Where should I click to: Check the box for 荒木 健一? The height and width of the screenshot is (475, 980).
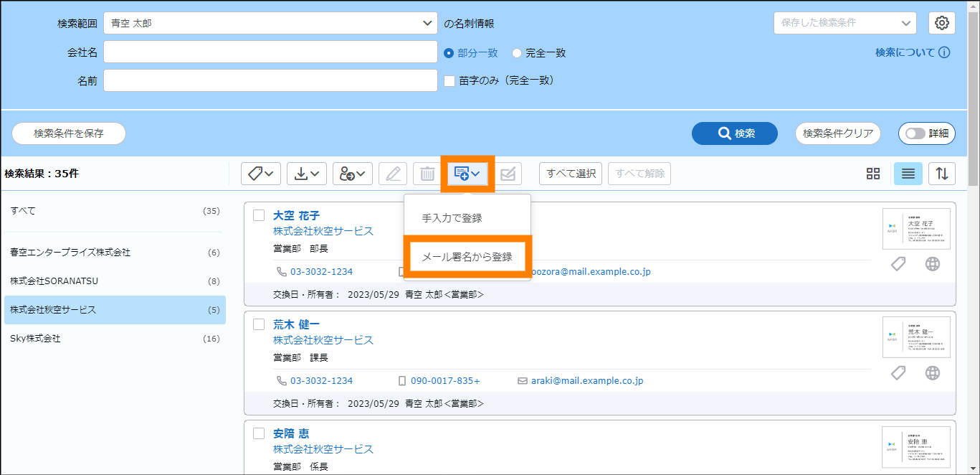[x=259, y=324]
